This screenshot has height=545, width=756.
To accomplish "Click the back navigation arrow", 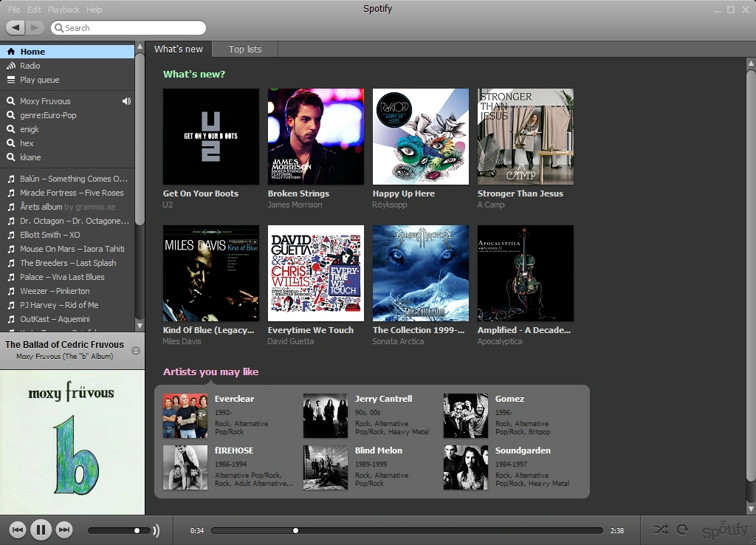I will click(16, 27).
